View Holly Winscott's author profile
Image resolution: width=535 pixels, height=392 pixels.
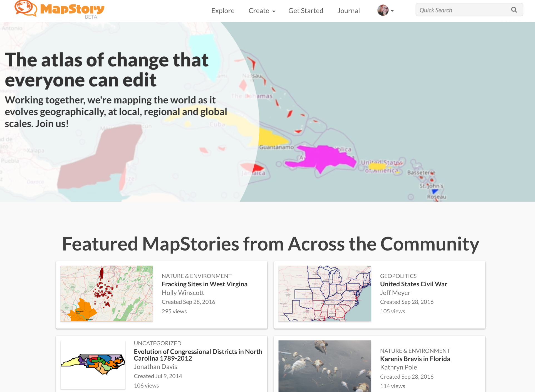click(183, 293)
